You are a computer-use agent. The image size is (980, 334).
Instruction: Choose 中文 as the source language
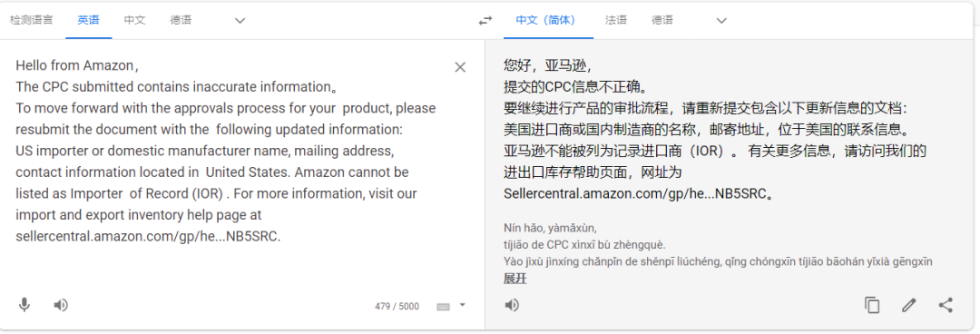tap(134, 20)
